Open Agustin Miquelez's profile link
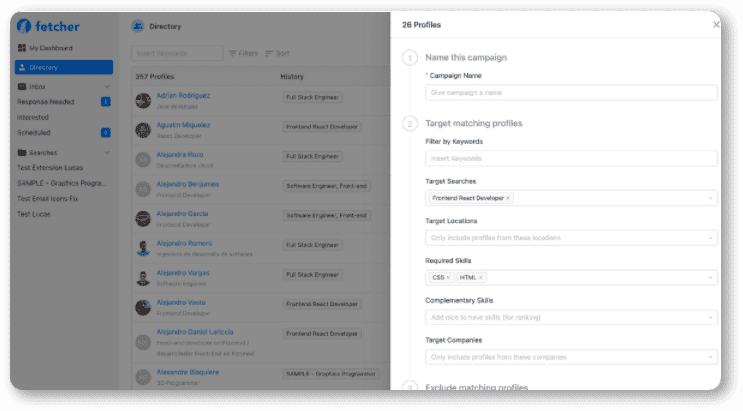 point(182,124)
